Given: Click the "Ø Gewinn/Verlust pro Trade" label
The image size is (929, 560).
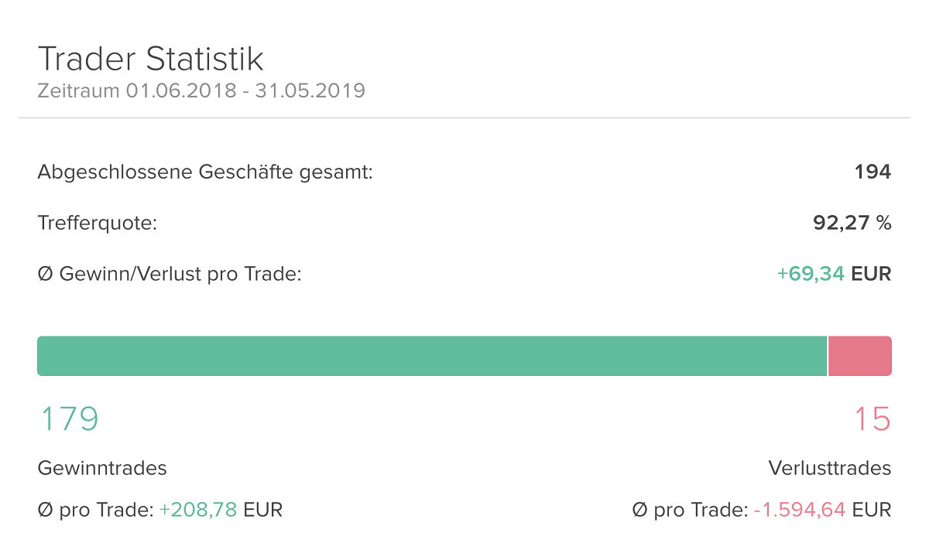Looking at the screenshot, I should coord(169,274).
